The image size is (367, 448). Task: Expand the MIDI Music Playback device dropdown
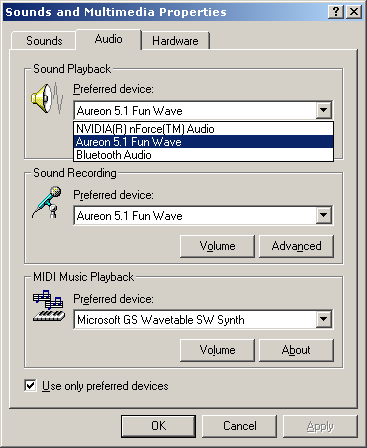323,320
